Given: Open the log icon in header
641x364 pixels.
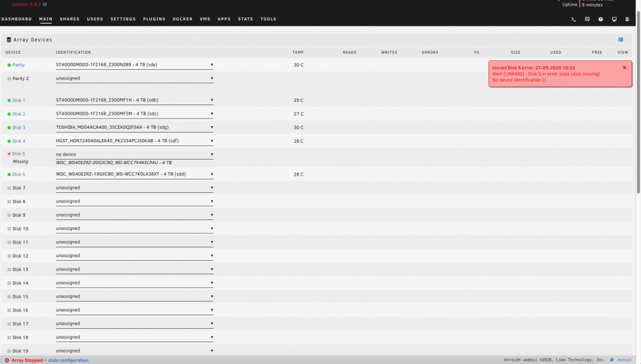Looking at the screenshot, I should (x=628, y=19).
